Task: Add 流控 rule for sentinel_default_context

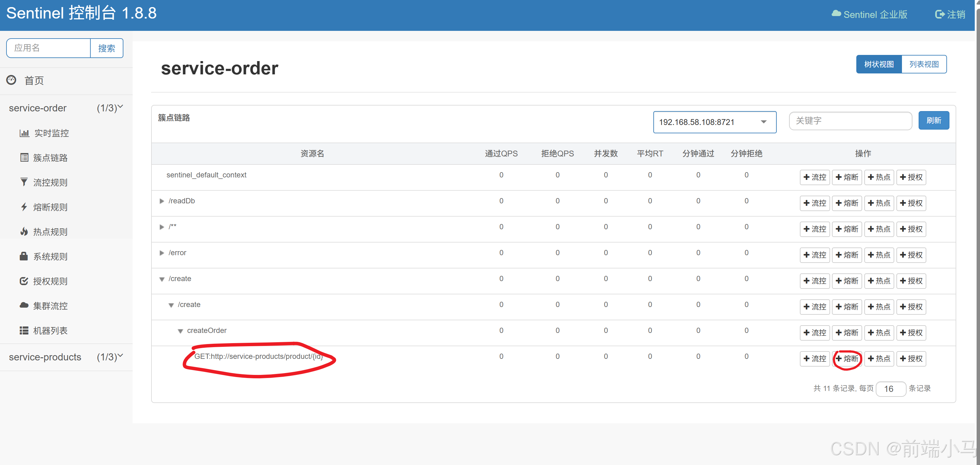Action: 815,177
